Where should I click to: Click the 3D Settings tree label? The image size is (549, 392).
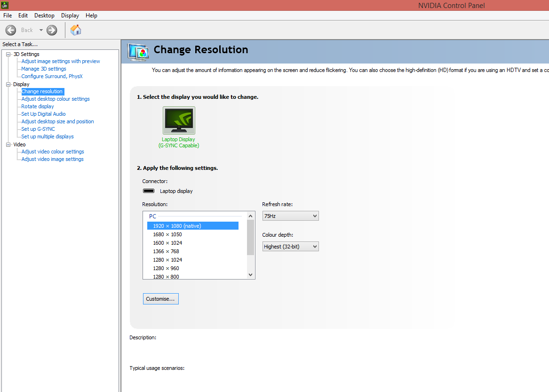point(26,54)
